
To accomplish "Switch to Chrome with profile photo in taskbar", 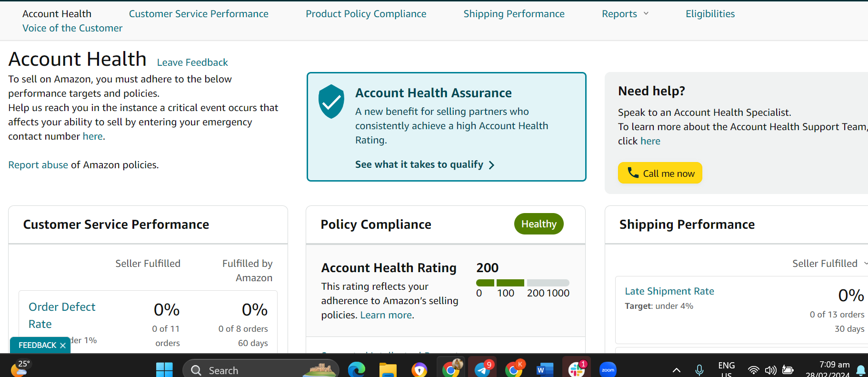I will tap(451, 368).
